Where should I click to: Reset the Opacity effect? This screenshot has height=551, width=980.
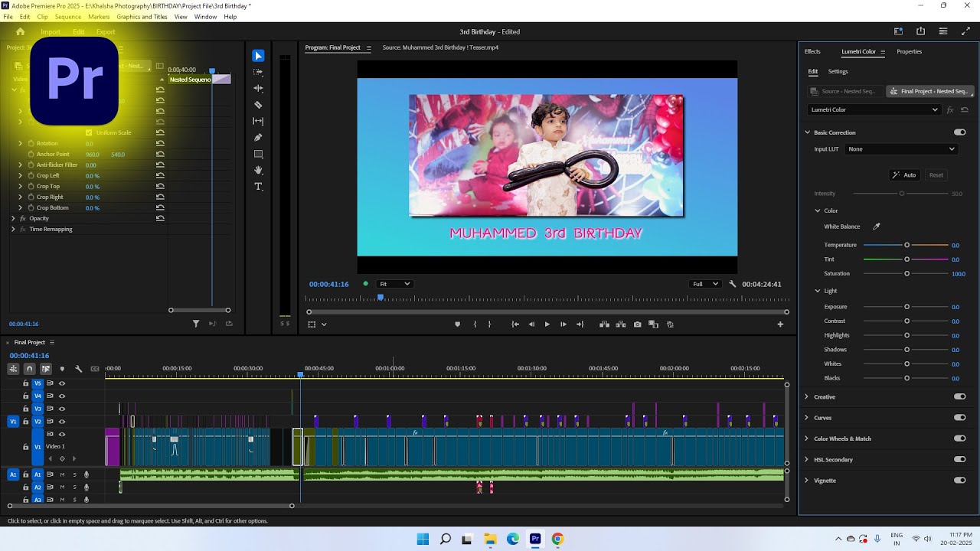coord(160,219)
